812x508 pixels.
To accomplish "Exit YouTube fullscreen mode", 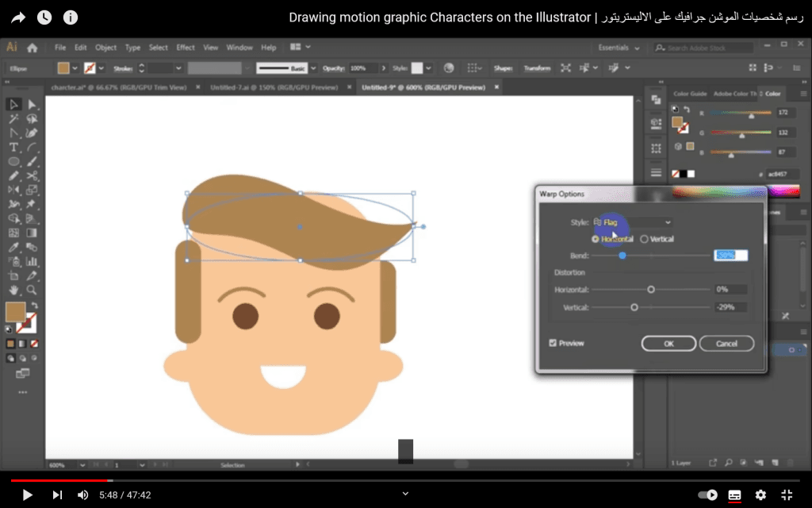I will tap(787, 495).
